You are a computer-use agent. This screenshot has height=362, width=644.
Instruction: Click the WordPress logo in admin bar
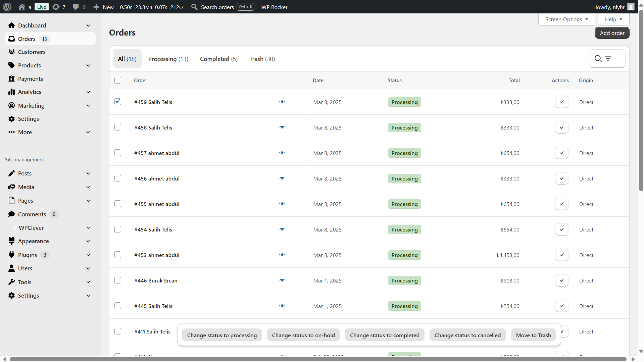[x=7, y=7]
